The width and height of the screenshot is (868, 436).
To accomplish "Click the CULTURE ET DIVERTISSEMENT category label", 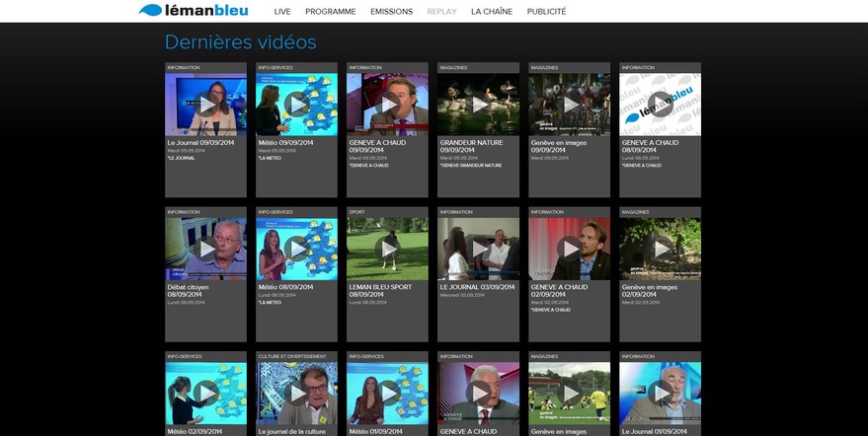I will click(x=292, y=356).
